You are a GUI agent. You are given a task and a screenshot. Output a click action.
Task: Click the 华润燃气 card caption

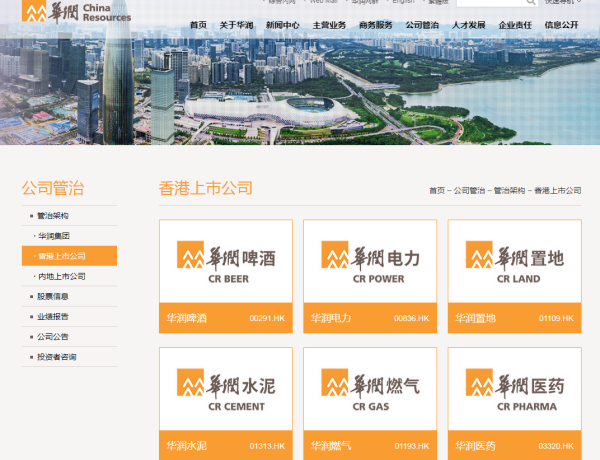(331, 446)
